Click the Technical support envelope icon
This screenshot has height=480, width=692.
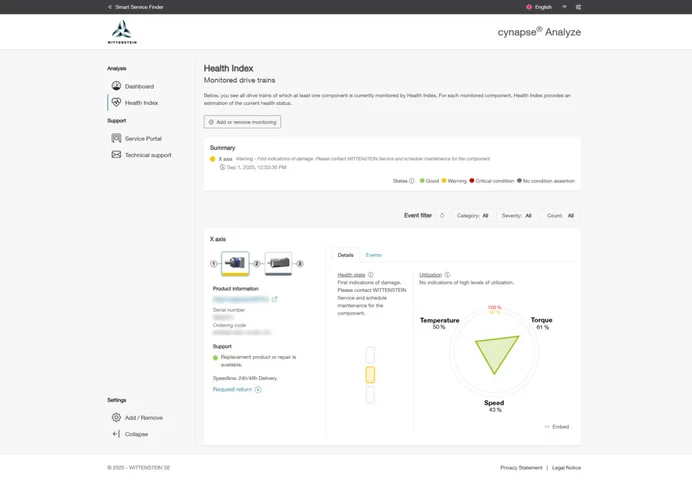pyautogui.click(x=116, y=154)
